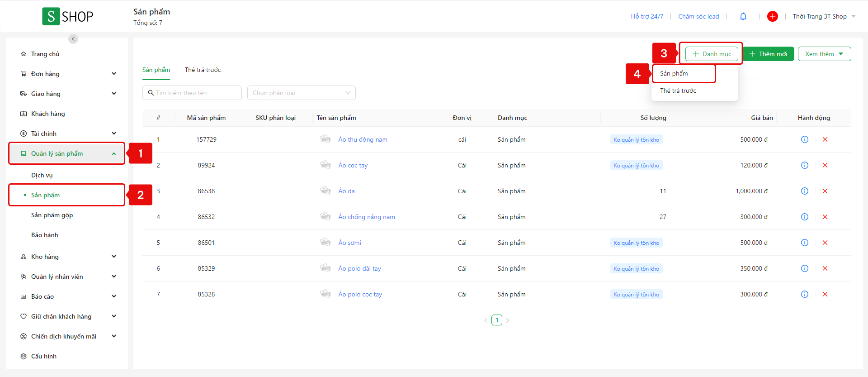868x377 pixels.
Task: Open Sản phẩm gộp in sidebar
Action: [52, 215]
